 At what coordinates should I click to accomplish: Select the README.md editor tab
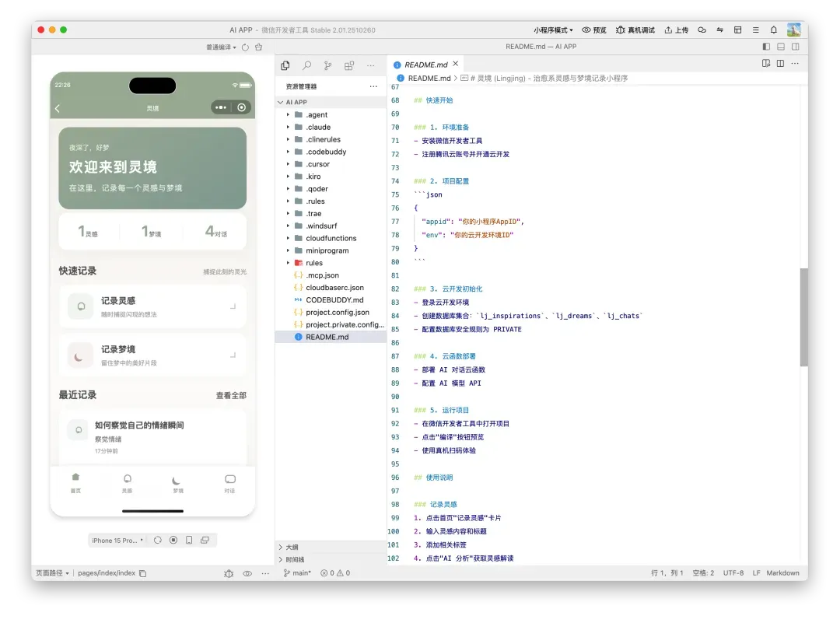425,65
